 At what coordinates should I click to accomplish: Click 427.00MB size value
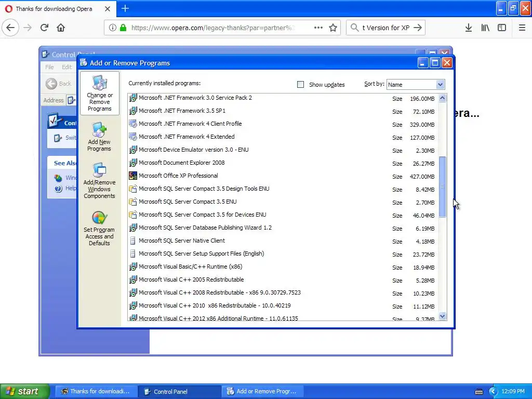(422, 177)
